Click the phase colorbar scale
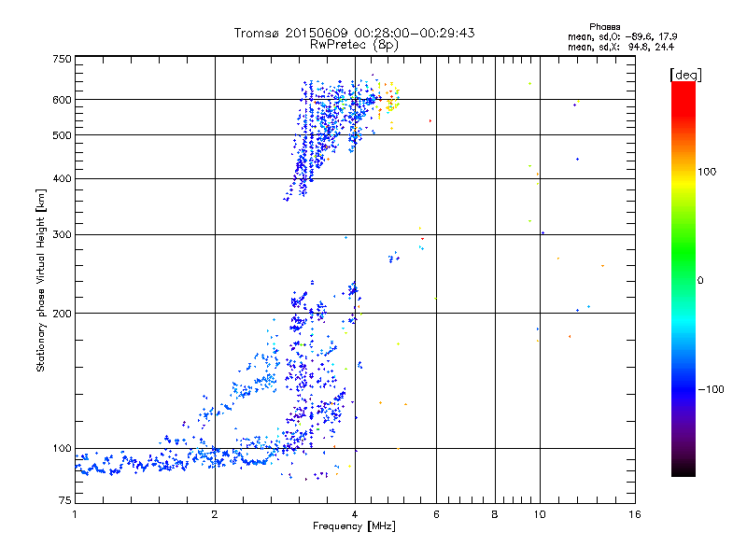The height and width of the screenshot is (560, 747). point(684,278)
